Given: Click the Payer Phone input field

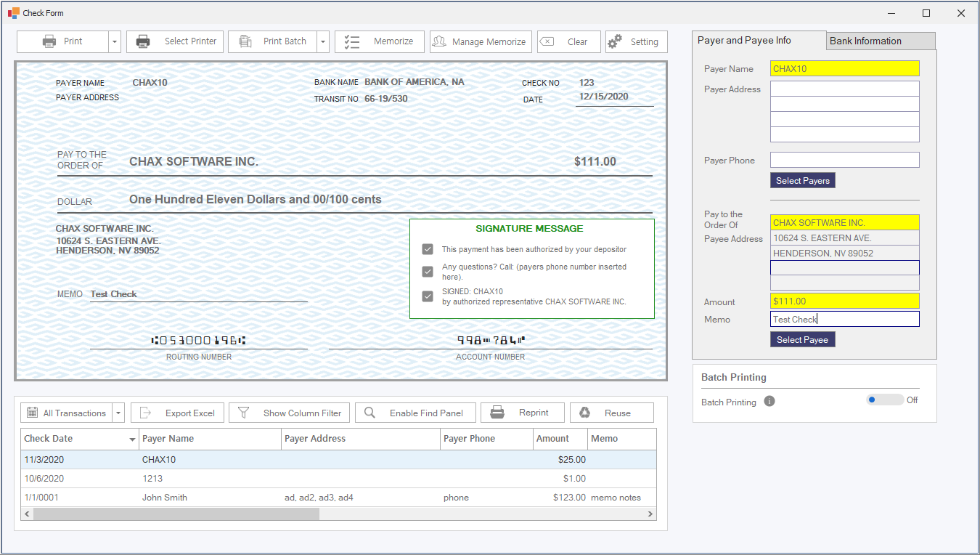Looking at the screenshot, I should [844, 160].
